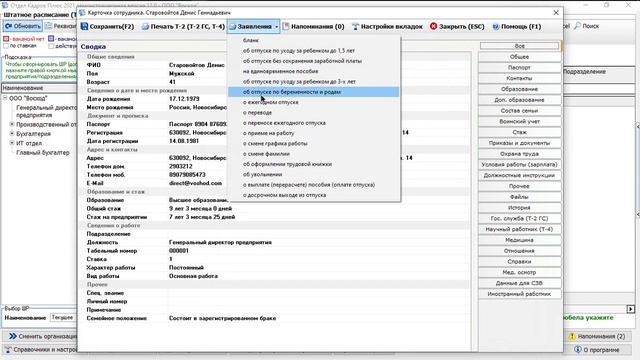The width and height of the screenshot is (640, 360).
Task: Click the Подразделение column header in main window
Action: click(x=599, y=71)
